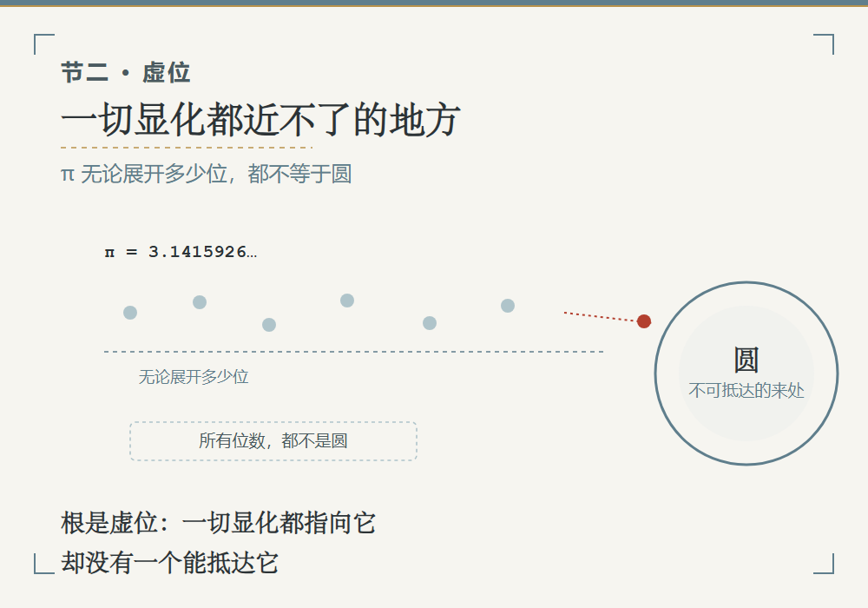Click the red dot near the circle
Viewport: 868px width, 608px height.
[x=644, y=321]
